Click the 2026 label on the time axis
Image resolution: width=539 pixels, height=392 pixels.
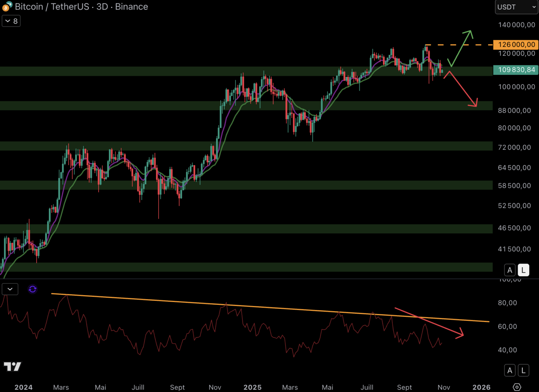tap(481, 387)
